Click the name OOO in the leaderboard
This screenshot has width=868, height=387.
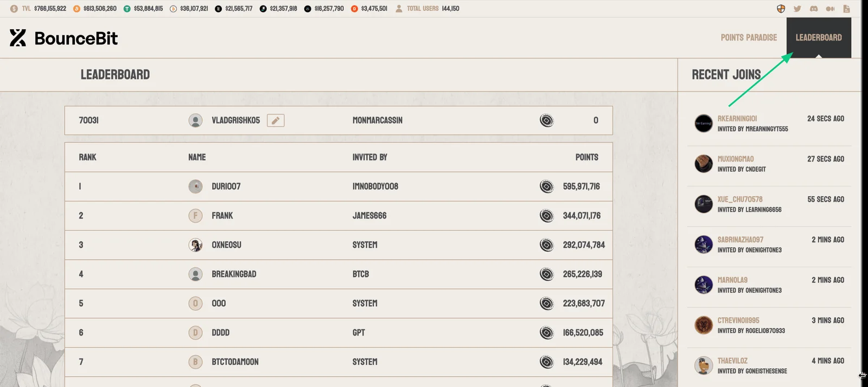click(219, 304)
